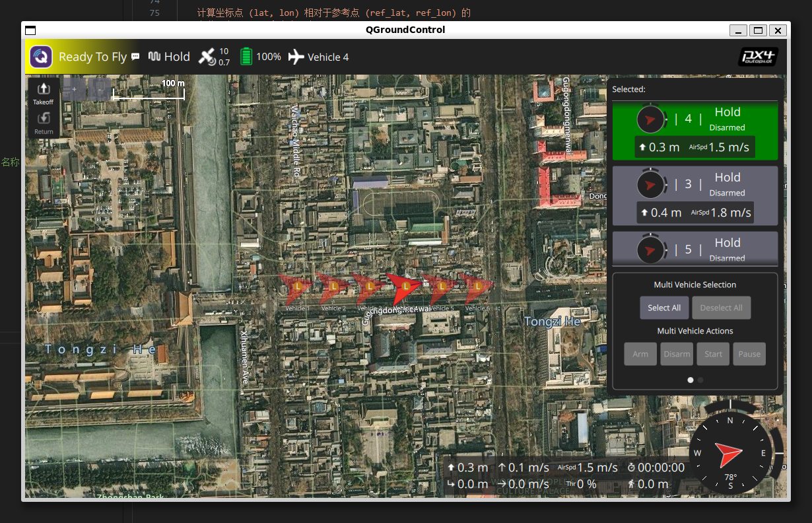This screenshot has height=523, width=812.
Task: Click the Return tool
Action: pos(44,123)
